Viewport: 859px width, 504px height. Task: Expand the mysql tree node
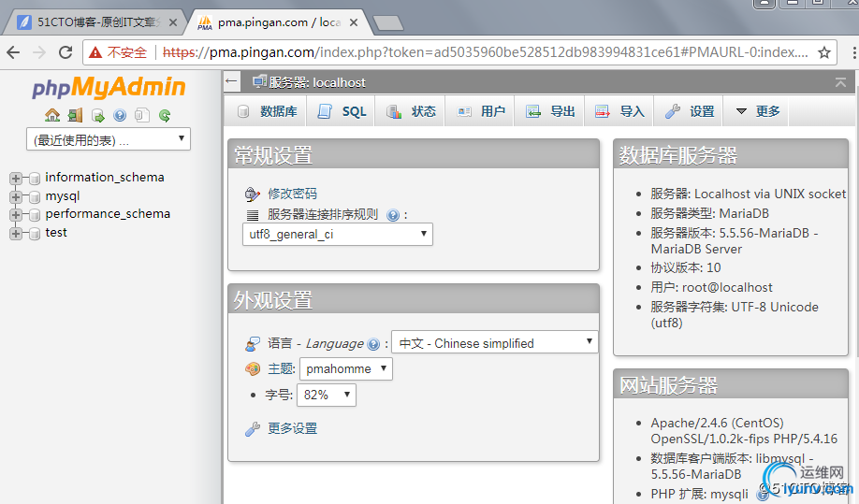15,197
